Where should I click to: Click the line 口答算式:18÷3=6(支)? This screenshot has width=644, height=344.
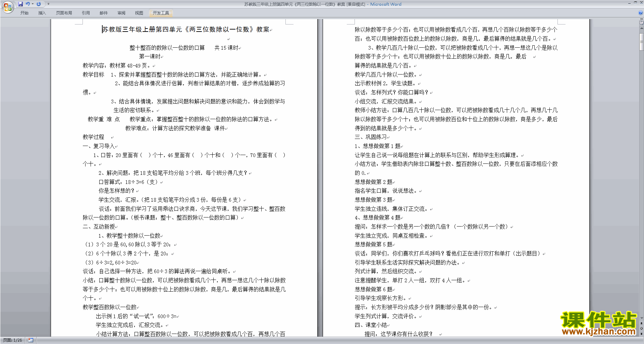(x=128, y=182)
